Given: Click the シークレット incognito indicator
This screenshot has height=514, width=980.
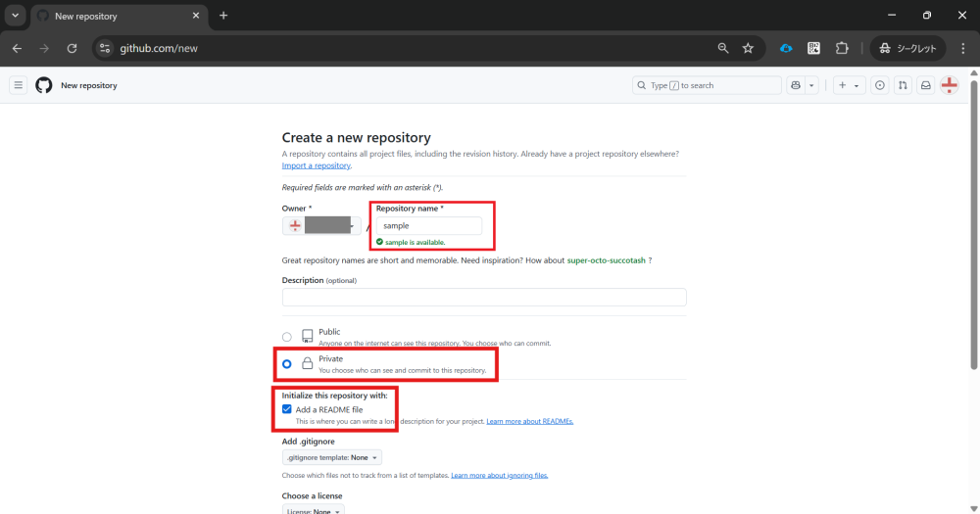Looking at the screenshot, I should pos(908,48).
